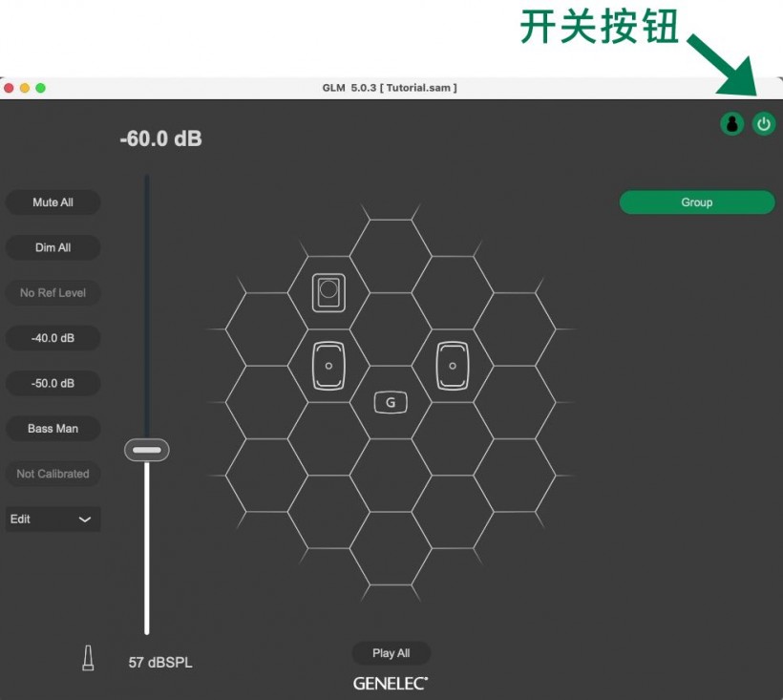Minimize the window with yellow button

[25, 88]
